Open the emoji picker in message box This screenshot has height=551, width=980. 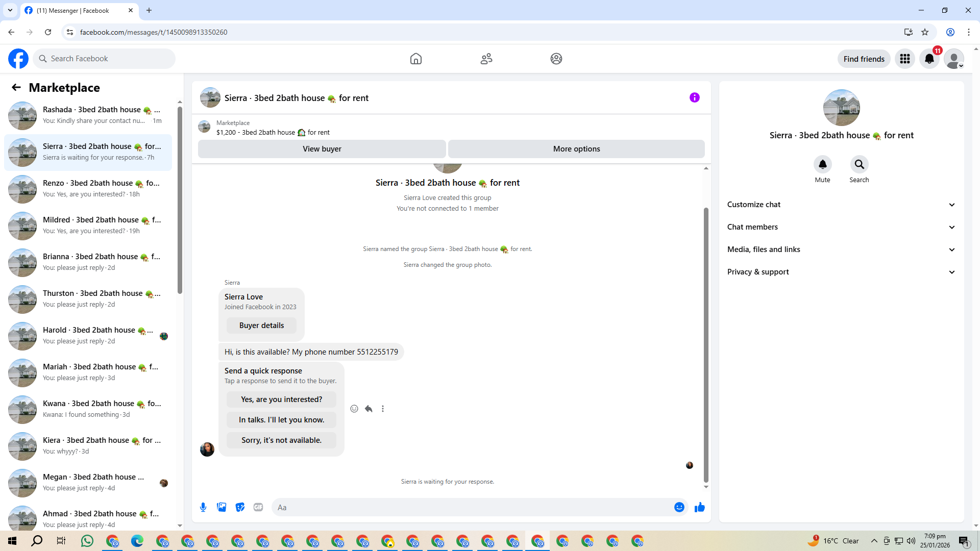coord(679,507)
